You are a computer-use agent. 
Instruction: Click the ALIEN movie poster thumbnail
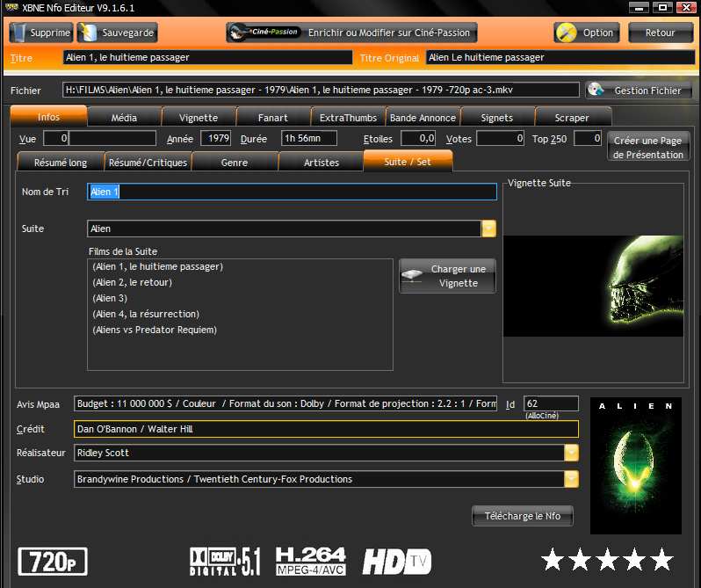(x=636, y=466)
